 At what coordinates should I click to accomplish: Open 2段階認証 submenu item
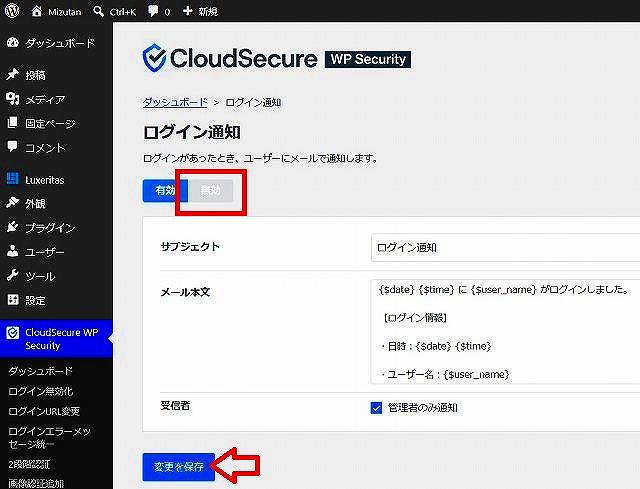pos(29,464)
